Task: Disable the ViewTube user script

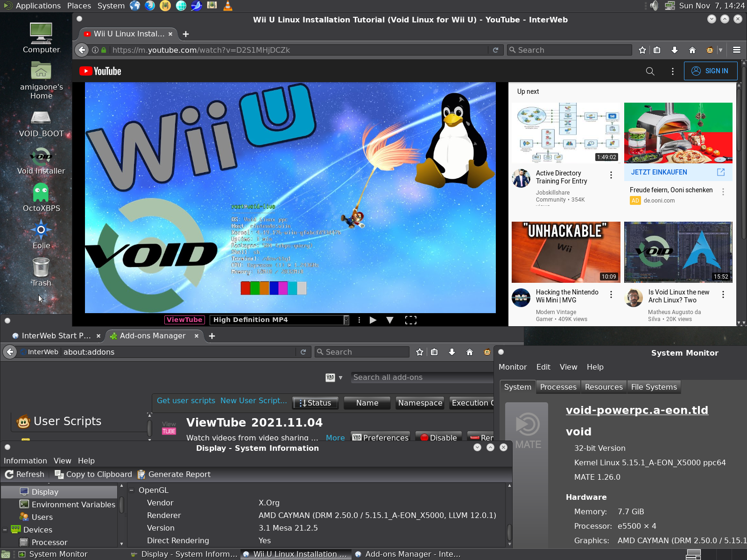Action: [x=438, y=437]
